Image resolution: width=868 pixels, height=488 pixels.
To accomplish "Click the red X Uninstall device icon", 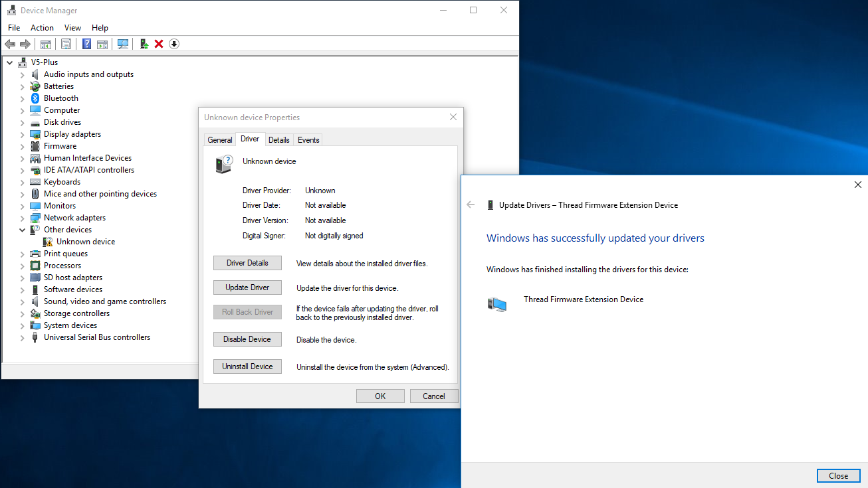I will [159, 44].
